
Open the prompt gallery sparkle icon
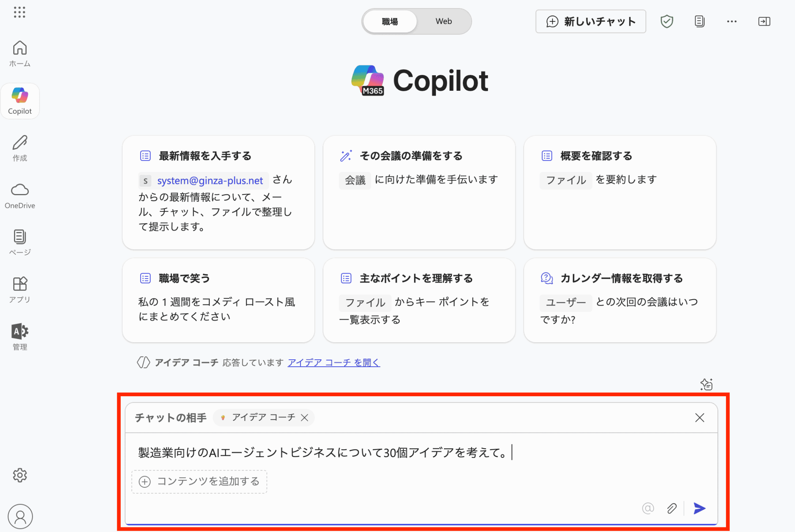[706, 384]
